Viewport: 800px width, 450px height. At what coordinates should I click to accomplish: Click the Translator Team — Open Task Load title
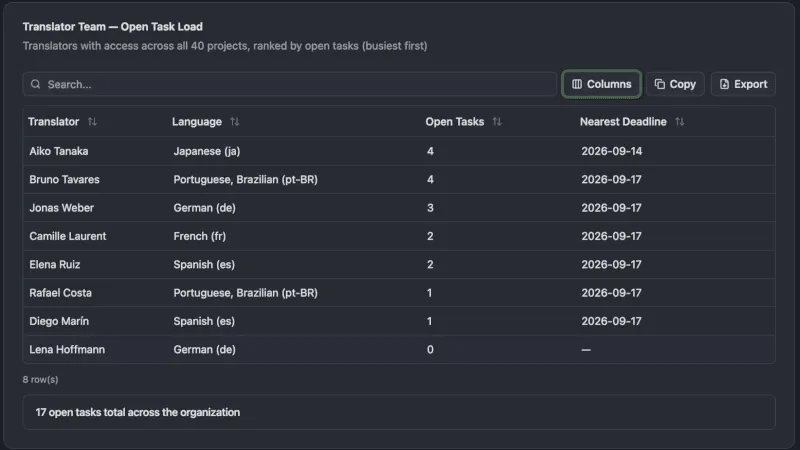(113, 27)
